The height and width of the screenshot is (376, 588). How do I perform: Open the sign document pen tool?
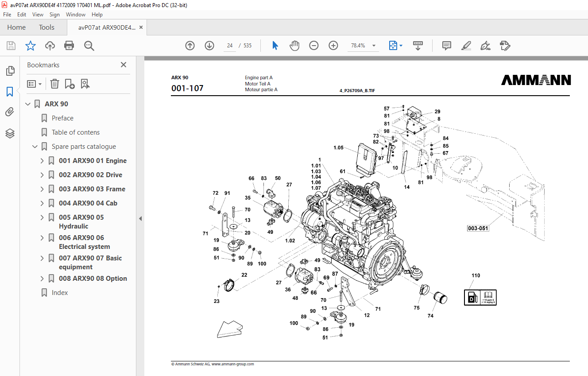click(x=486, y=46)
